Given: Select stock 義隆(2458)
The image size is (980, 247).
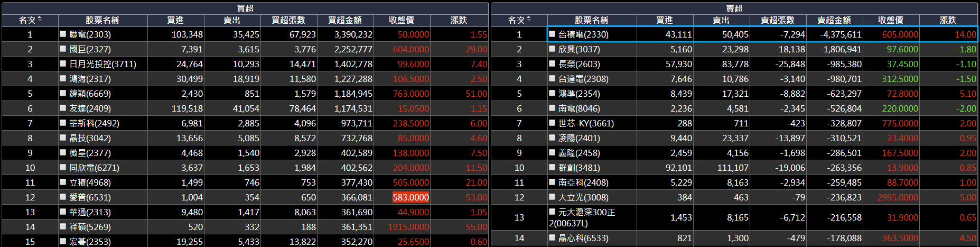Looking at the screenshot, I should click(x=580, y=153).
